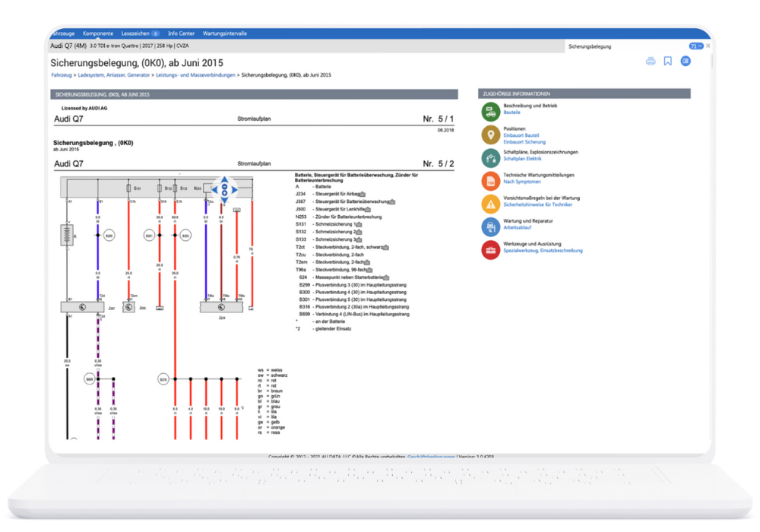The image size is (760, 532).
Task: Click camera icon beside Schmelzsicherung 3
Action: point(359,239)
